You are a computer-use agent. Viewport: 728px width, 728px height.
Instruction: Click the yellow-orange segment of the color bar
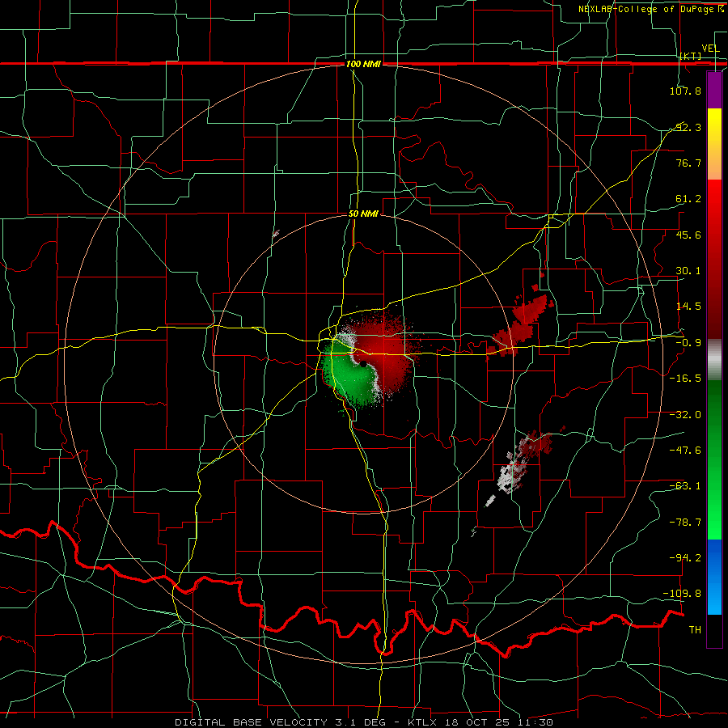coord(714,144)
